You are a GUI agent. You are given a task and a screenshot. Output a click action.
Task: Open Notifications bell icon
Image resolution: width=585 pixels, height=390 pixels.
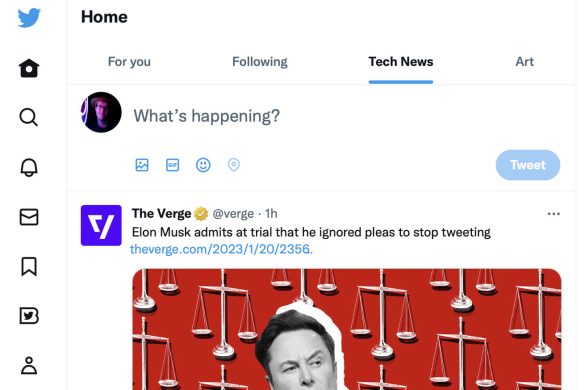pyautogui.click(x=29, y=167)
